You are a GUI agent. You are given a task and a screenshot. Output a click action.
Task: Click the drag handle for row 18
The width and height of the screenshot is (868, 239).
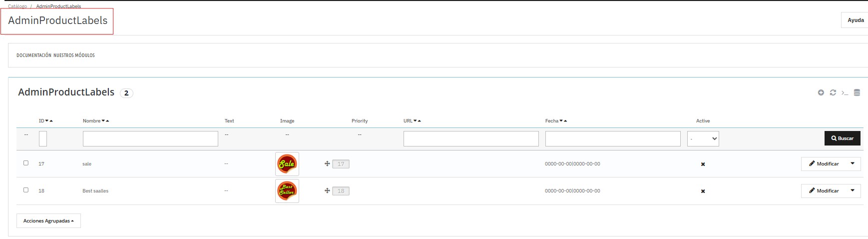[x=327, y=190]
